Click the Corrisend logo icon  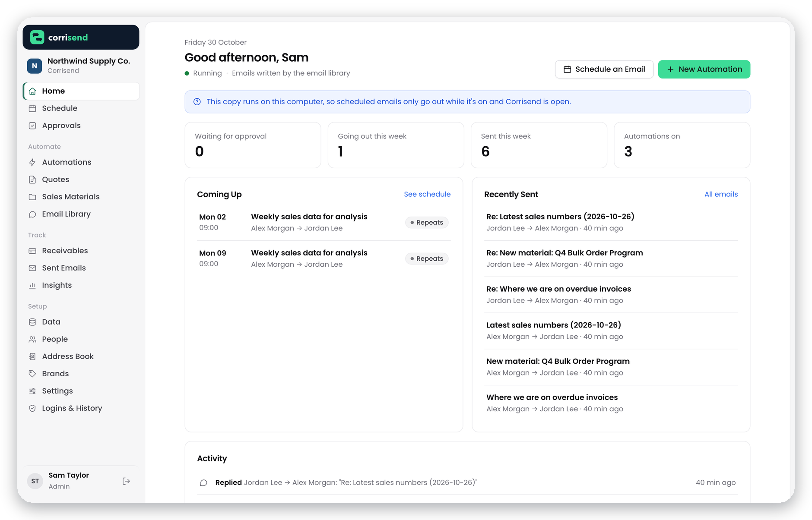pos(37,37)
